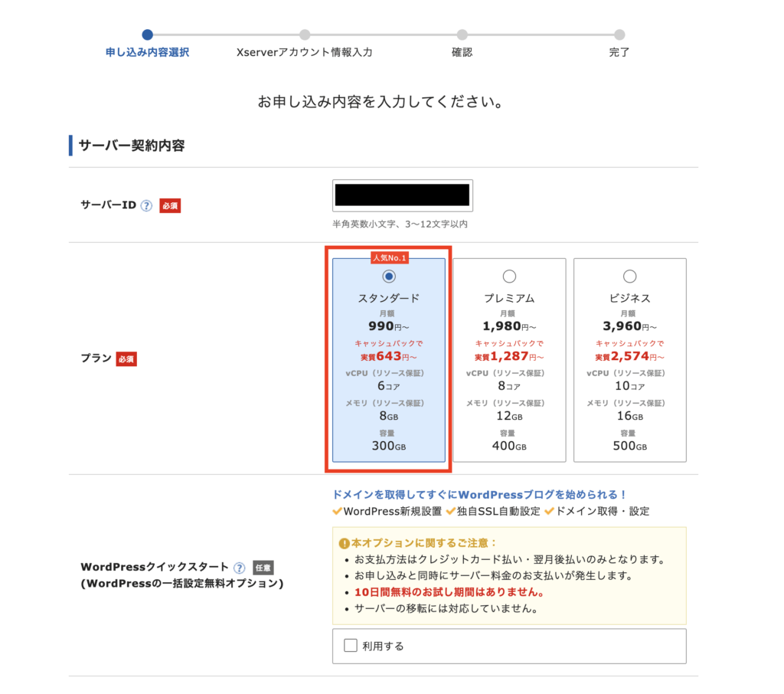The image size is (784, 694).
Task: Click the 990円 monthly price
Action: tap(388, 326)
